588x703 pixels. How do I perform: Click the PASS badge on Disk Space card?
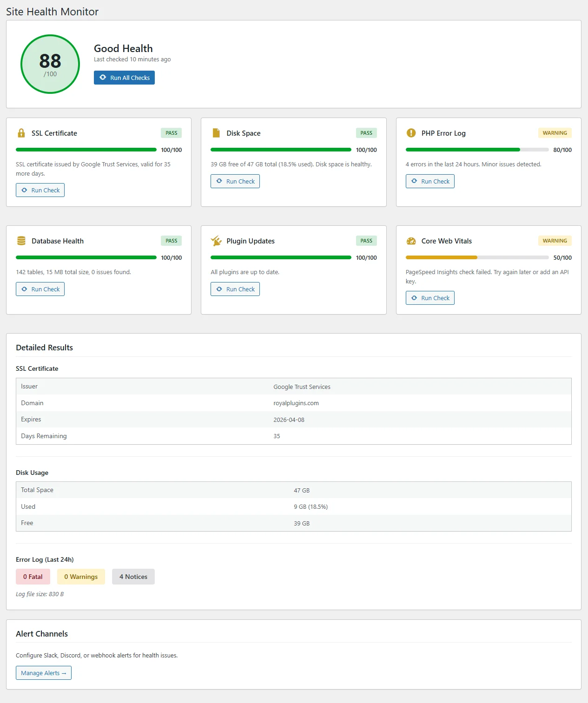366,132
